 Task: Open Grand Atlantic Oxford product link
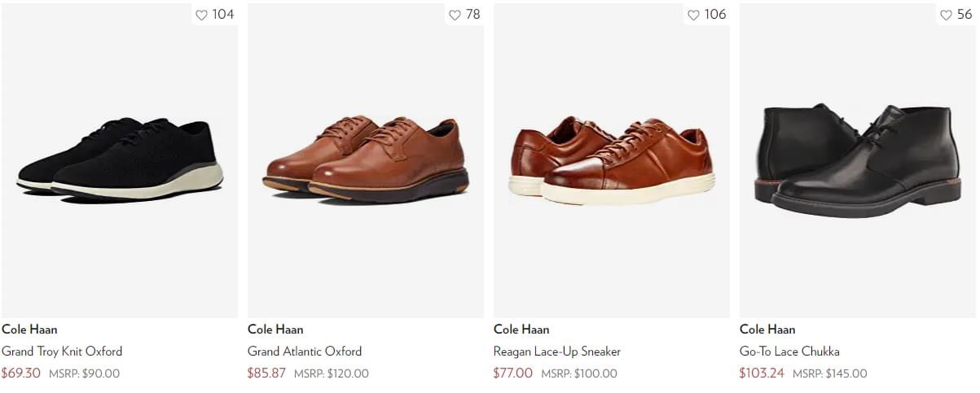[305, 352]
